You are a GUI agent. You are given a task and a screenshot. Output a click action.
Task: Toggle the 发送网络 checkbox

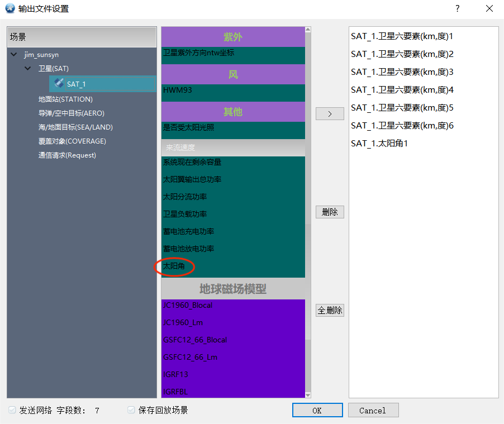click(x=12, y=410)
